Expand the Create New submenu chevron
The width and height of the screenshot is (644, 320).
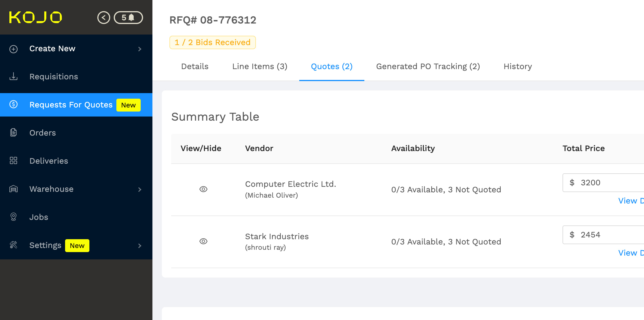(140, 49)
